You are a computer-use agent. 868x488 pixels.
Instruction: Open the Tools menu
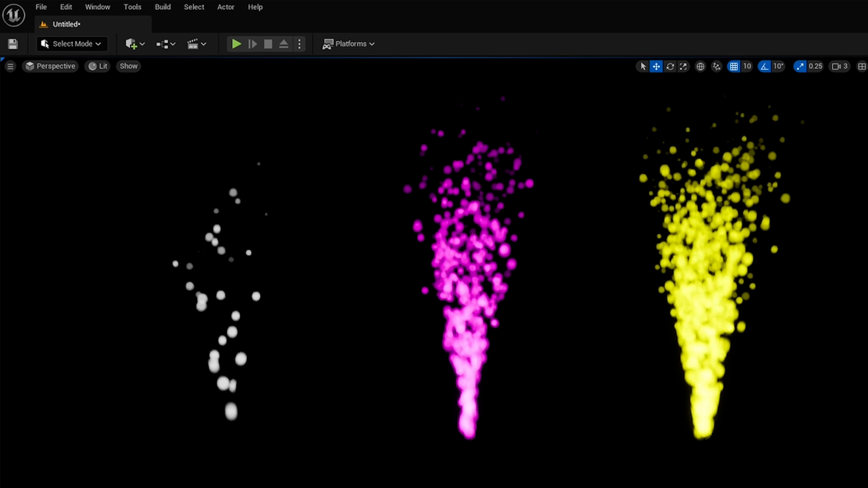[x=132, y=7]
